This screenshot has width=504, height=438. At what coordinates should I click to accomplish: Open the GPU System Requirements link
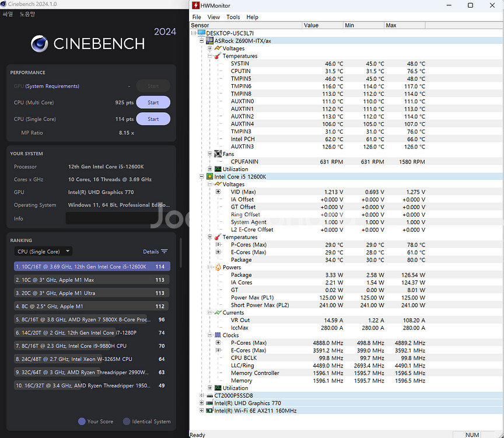(52, 86)
